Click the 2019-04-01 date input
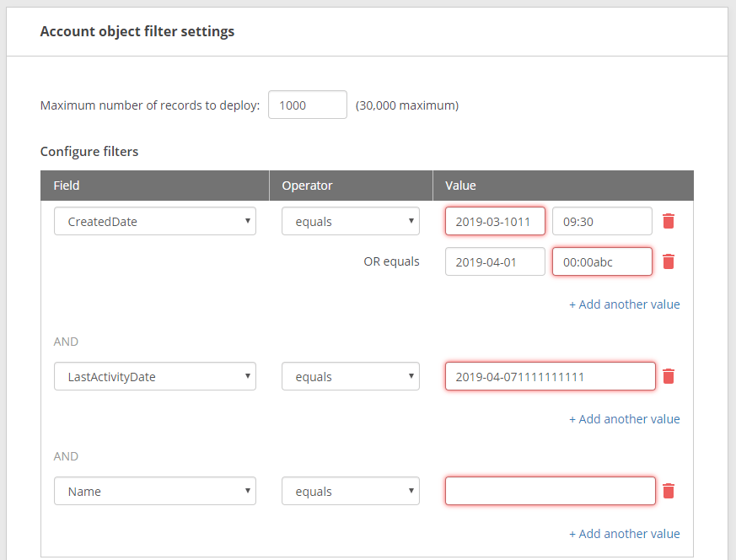 coord(495,262)
